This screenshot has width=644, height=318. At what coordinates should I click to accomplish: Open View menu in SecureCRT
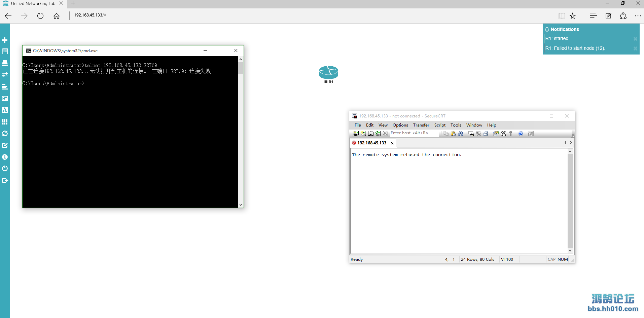click(x=383, y=125)
